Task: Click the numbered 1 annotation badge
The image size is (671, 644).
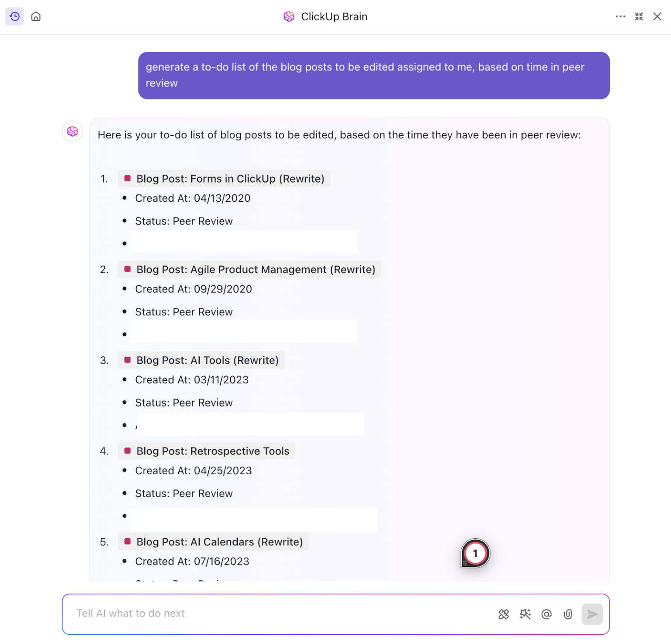Action: (475, 553)
